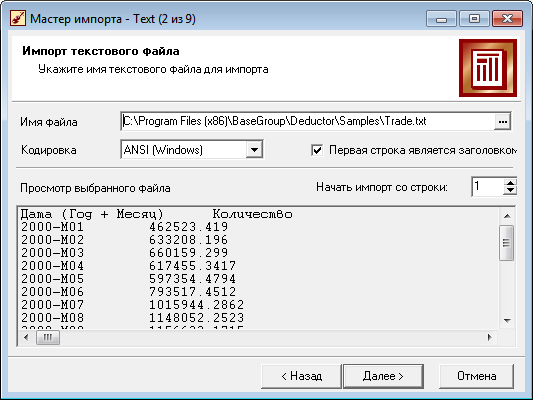Screen dimensions: 533x400
Task: Click value 462523.419 in preview
Action: [188, 227]
